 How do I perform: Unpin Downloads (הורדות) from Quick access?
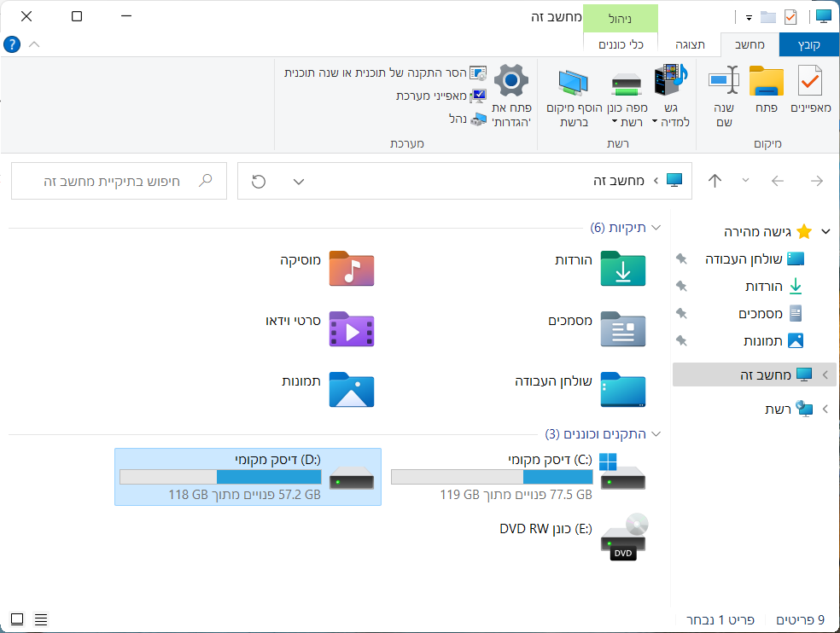point(680,286)
